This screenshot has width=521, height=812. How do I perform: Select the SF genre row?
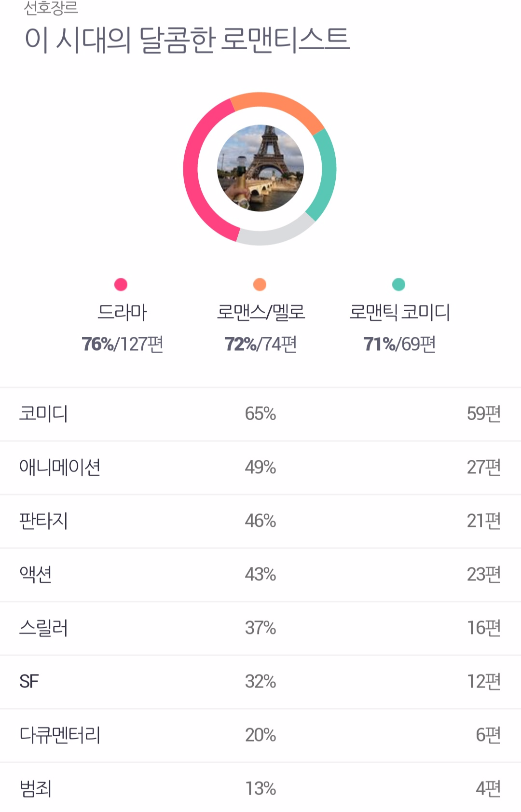[260, 682]
